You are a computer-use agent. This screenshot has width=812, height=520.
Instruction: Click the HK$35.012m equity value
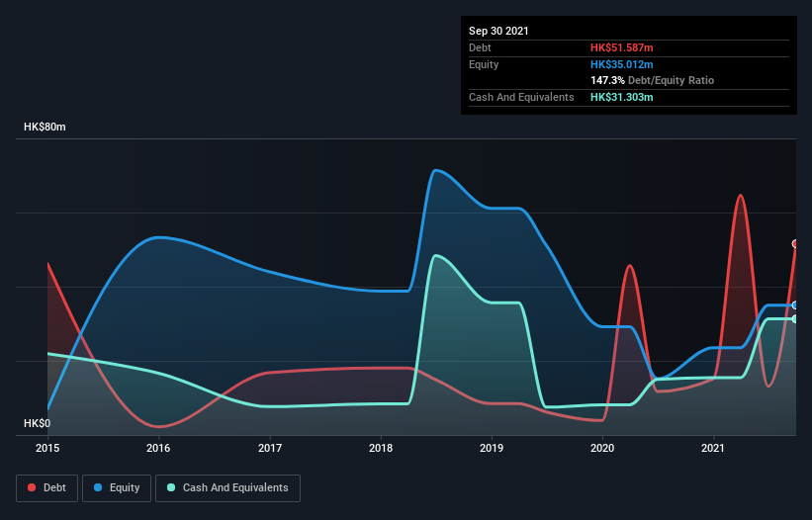[621, 64]
